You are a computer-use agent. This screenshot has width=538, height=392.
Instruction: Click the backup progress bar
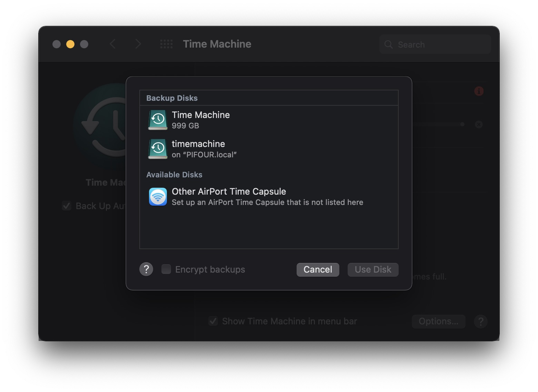(438, 124)
